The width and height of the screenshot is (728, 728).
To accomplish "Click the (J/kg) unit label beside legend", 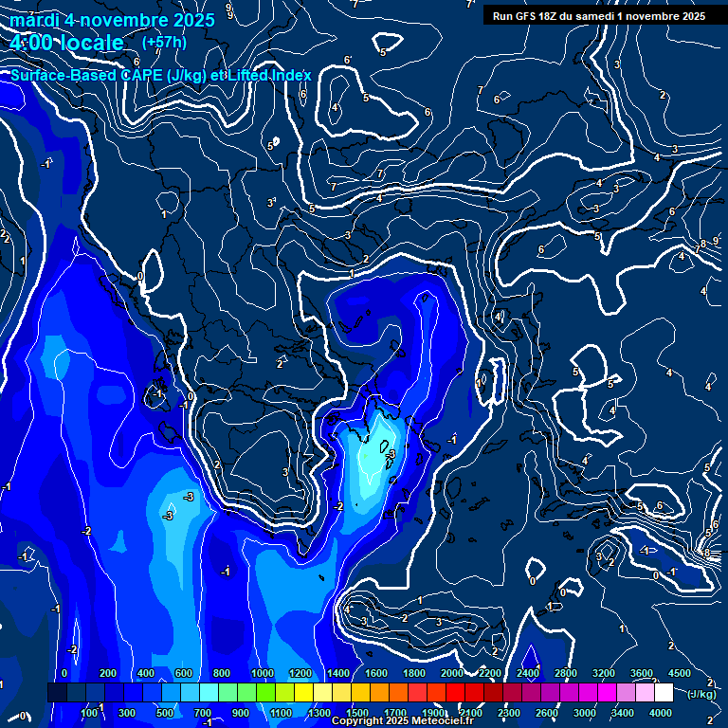I will click(x=700, y=694).
